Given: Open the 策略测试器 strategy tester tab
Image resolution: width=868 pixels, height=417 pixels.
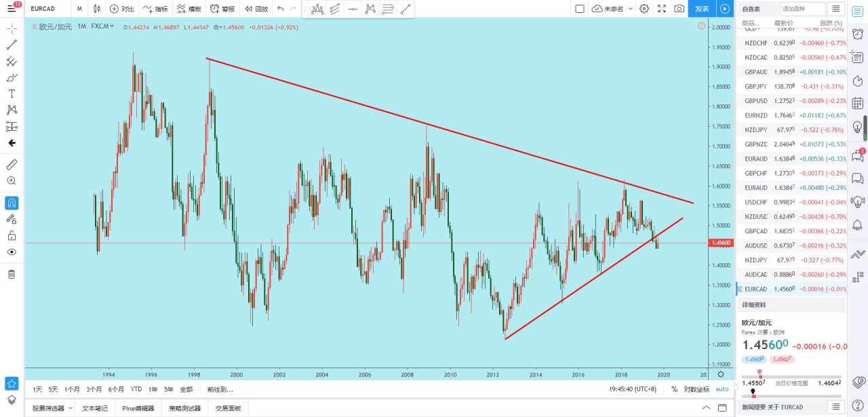Looking at the screenshot, I should pos(185,408).
